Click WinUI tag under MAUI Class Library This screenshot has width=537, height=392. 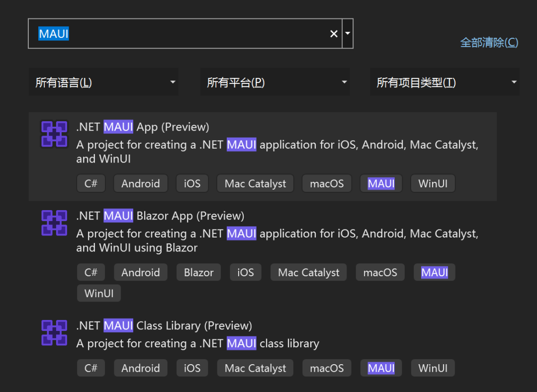tap(433, 368)
